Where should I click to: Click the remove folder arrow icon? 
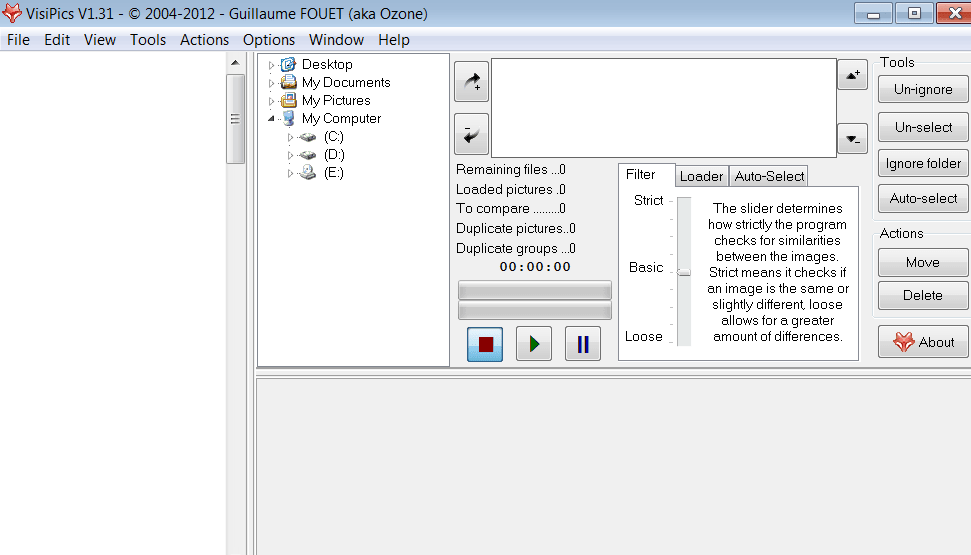click(471, 134)
